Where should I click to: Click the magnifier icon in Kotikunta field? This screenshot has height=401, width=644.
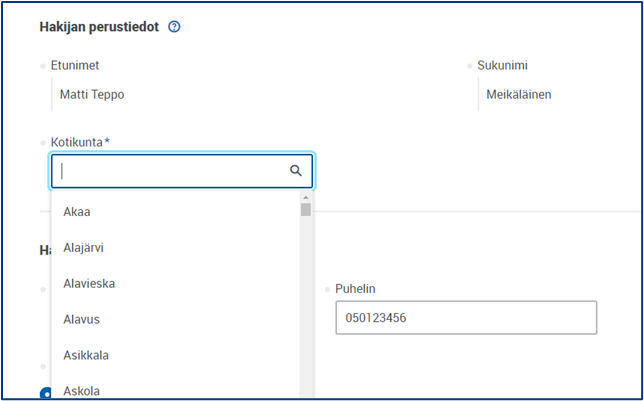(296, 171)
